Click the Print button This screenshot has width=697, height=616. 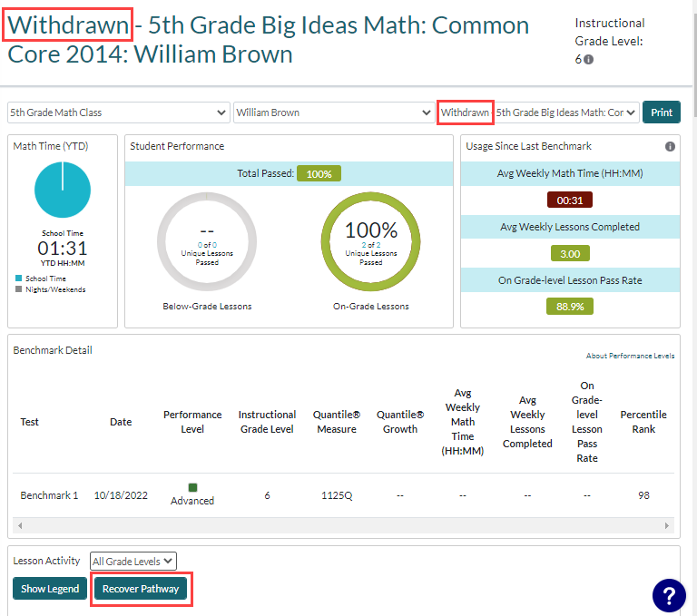tap(662, 112)
